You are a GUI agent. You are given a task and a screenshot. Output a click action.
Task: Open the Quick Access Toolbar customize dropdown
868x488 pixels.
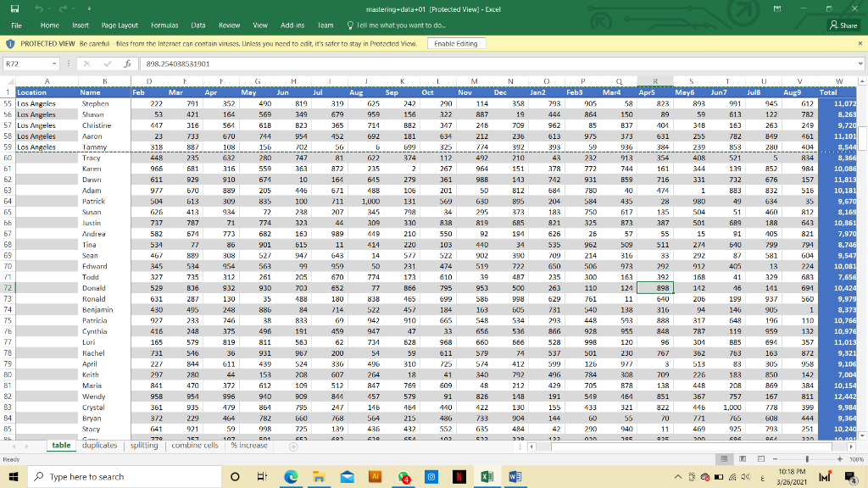pyautogui.click(x=89, y=8)
